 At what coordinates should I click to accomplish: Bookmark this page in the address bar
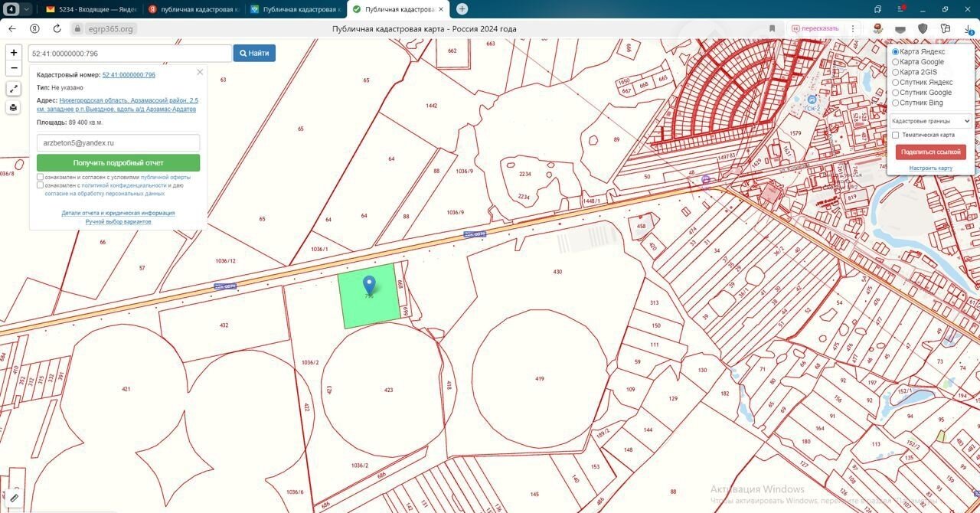pos(773,28)
